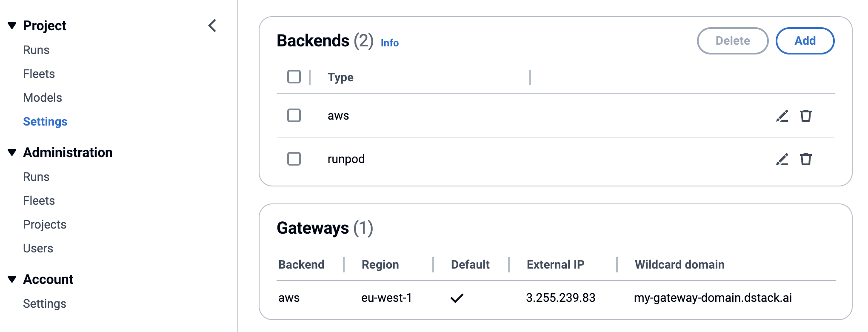Open the Backends Info link
The width and height of the screenshot is (868, 332).
(389, 43)
